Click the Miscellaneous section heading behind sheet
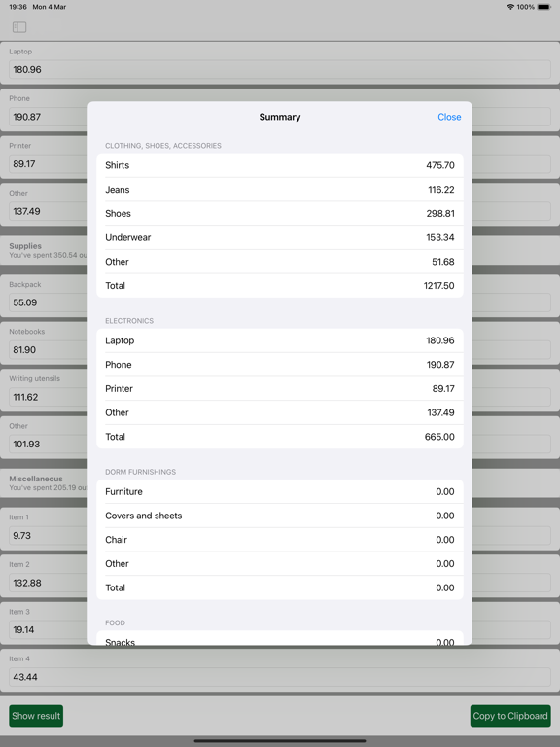 tap(36, 479)
